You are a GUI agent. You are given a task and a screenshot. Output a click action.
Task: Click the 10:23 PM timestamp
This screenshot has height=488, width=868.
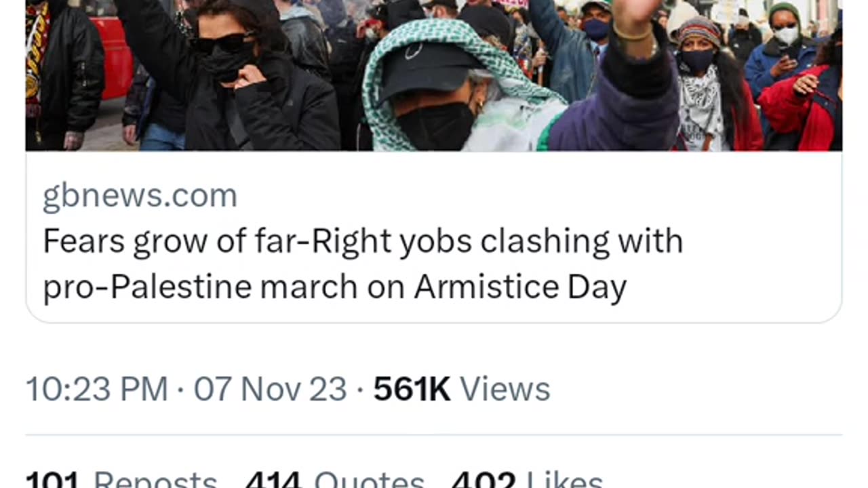pos(97,390)
